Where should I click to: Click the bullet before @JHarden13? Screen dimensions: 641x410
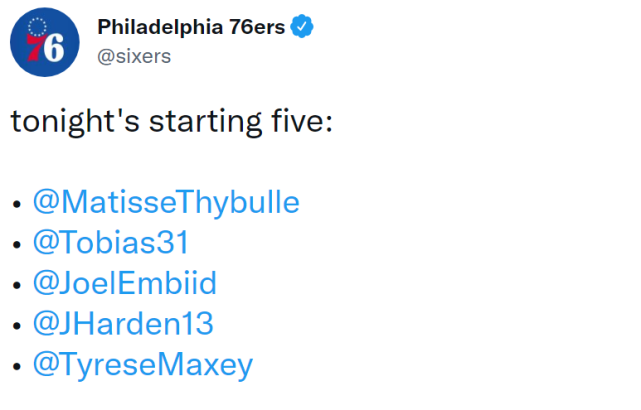pyautogui.click(x=16, y=325)
